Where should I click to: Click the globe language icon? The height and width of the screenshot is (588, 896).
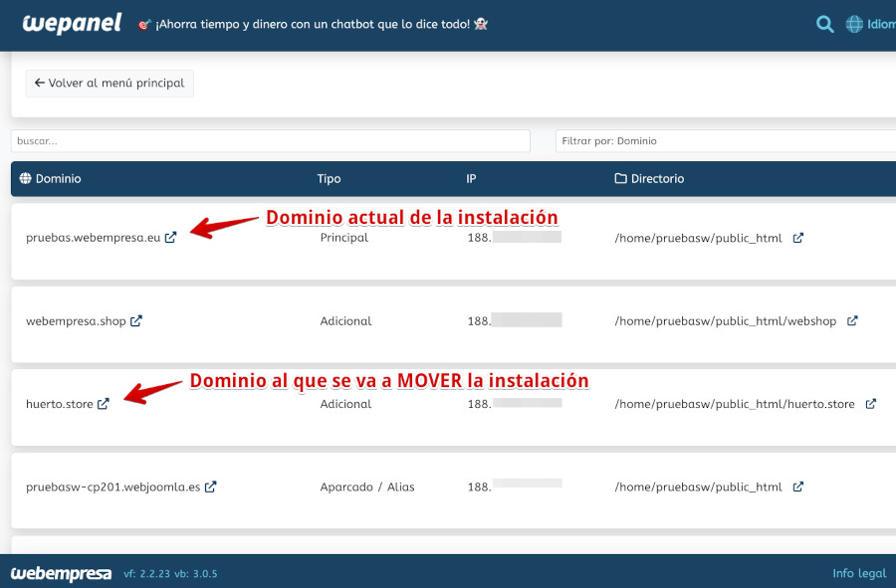pos(854,24)
